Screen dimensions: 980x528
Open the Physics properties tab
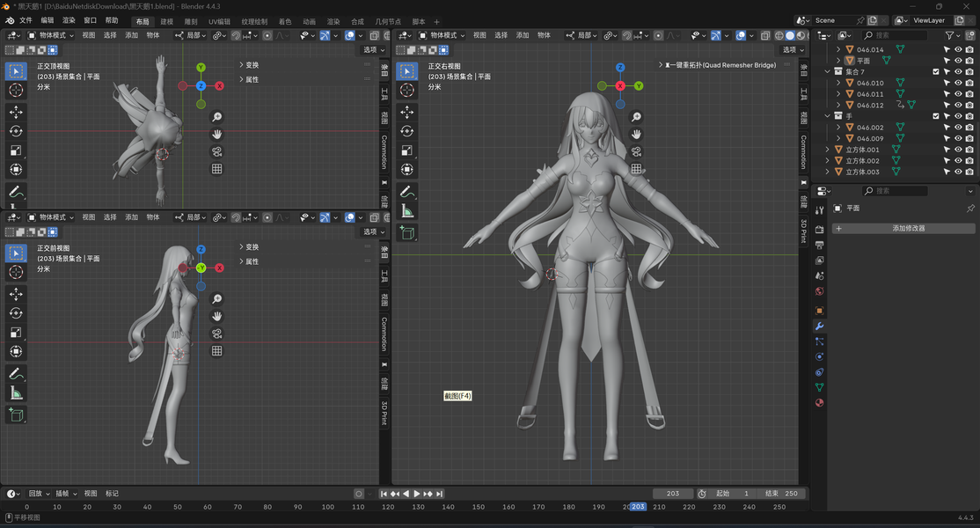click(x=819, y=356)
